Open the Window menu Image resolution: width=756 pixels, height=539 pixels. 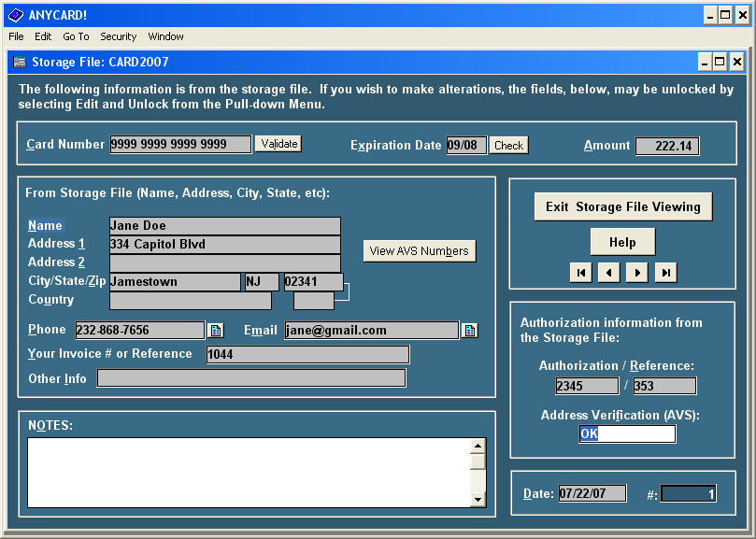(165, 36)
